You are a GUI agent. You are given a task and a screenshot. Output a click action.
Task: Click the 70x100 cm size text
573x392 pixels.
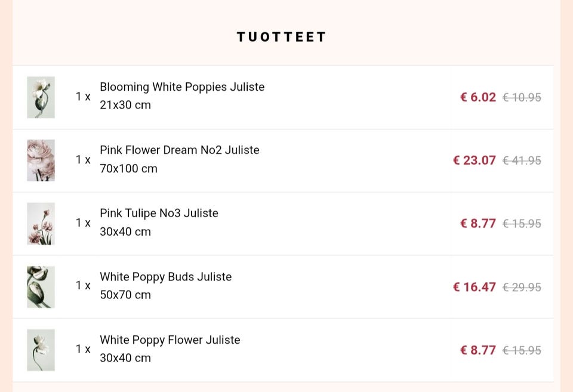pos(128,169)
